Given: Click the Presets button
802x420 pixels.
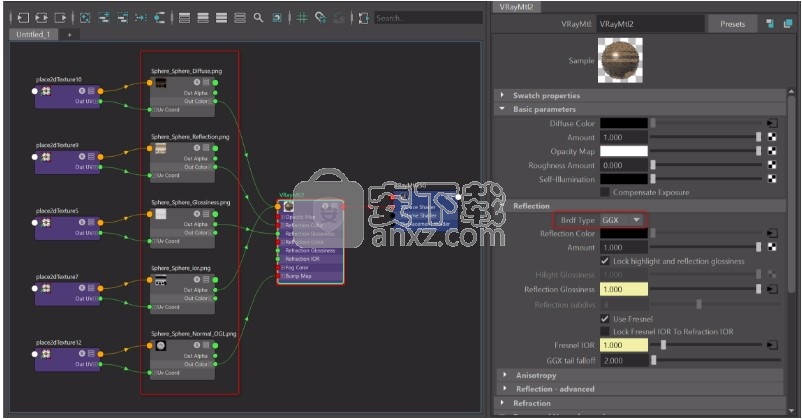Looking at the screenshot, I should point(732,24).
